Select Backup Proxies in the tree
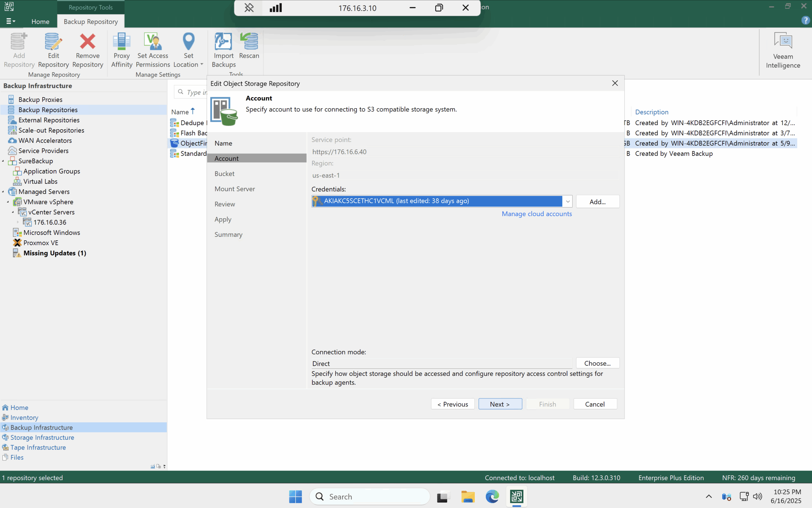The image size is (812, 508). click(x=40, y=99)
